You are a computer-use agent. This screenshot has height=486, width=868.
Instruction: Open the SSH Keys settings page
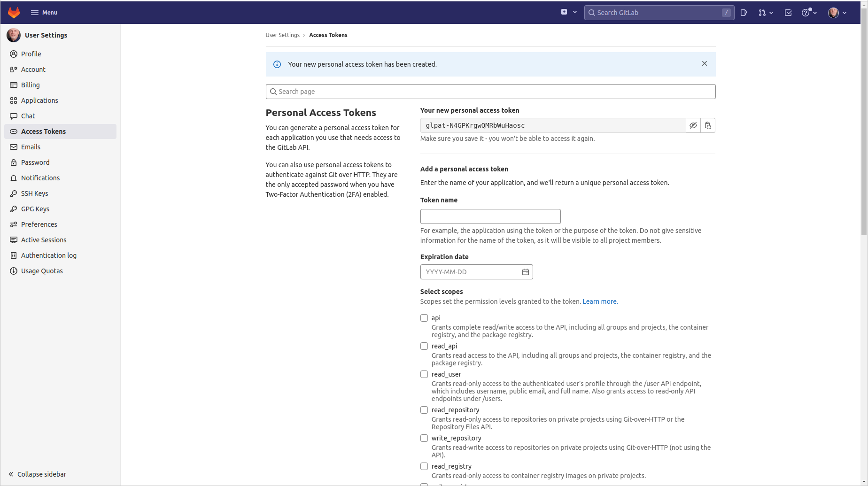34,193
